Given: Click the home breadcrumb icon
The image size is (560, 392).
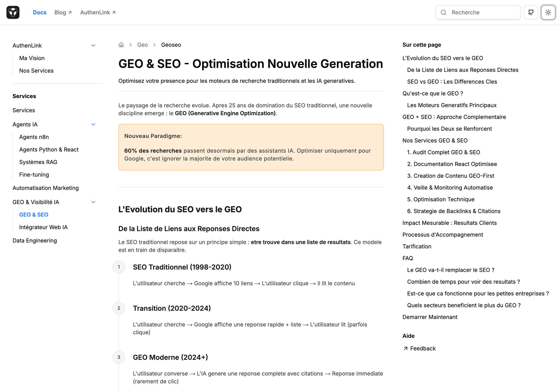Looking at the screenshot, I should [x=121, y=45].
